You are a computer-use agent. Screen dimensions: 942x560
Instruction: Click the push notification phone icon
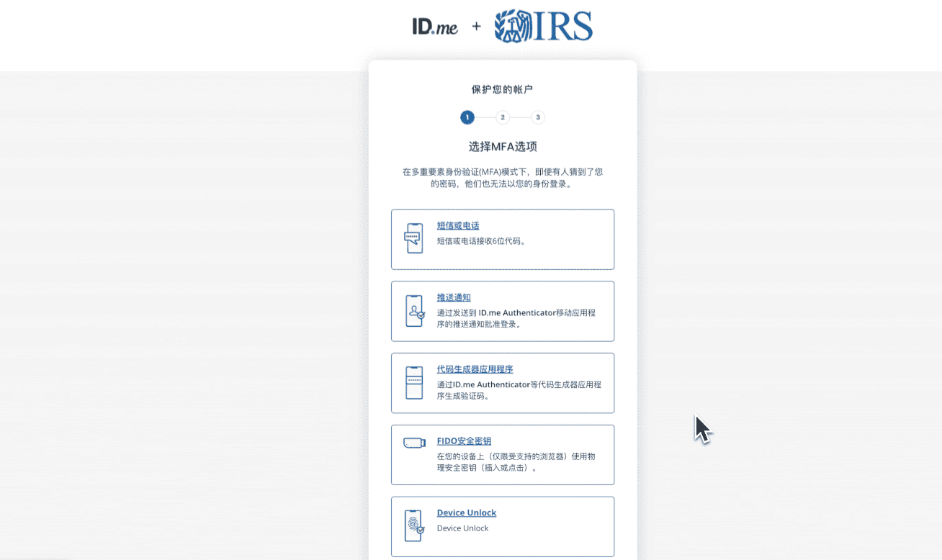coord(415,311)
